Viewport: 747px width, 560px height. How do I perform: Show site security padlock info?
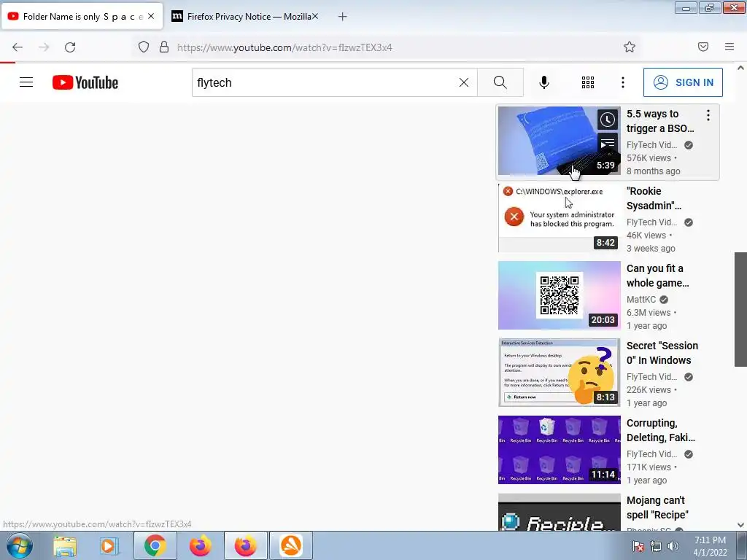(x=164, y=47)
